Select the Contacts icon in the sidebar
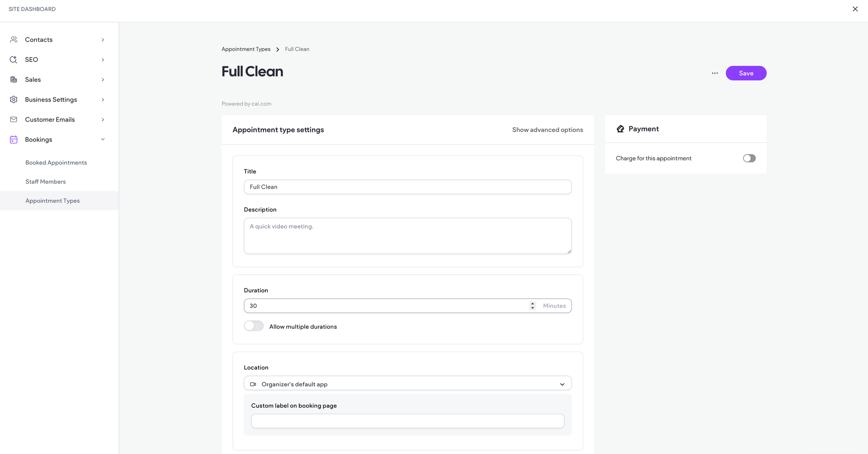Screen dimensions: 868x454 [x=14, y=39]
